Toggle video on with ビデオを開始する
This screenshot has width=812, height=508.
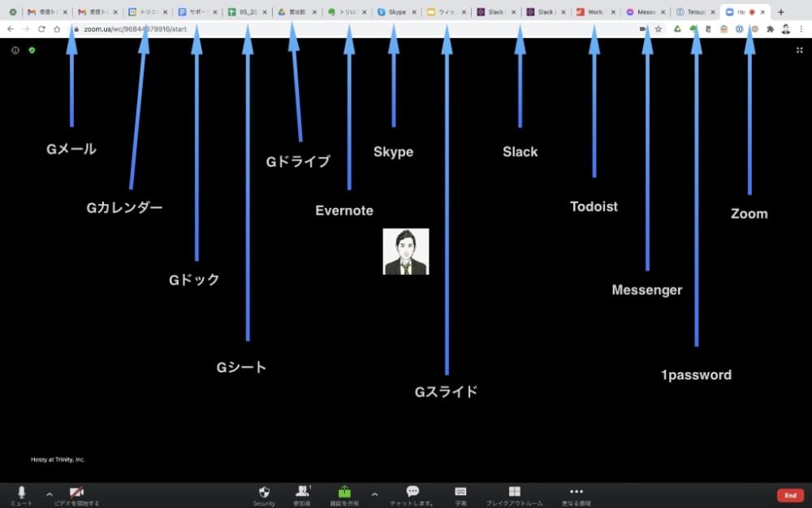[x=76, y=493]
